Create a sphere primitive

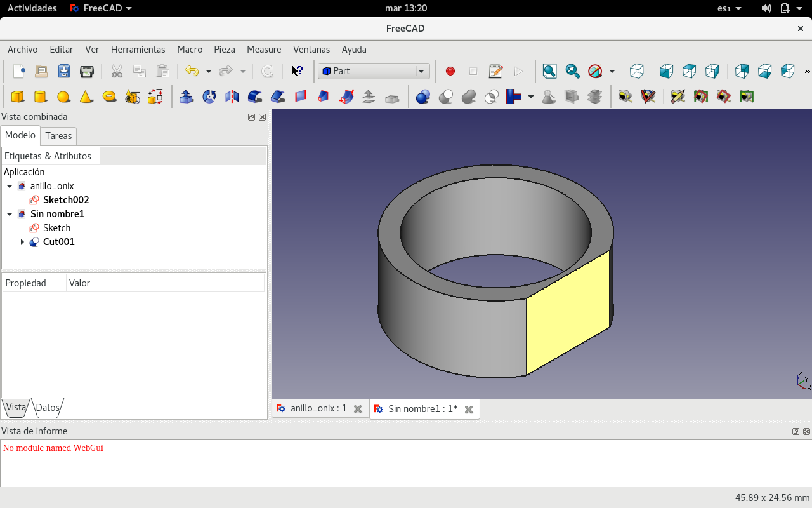pyautogui.click(x=63, y=97)
